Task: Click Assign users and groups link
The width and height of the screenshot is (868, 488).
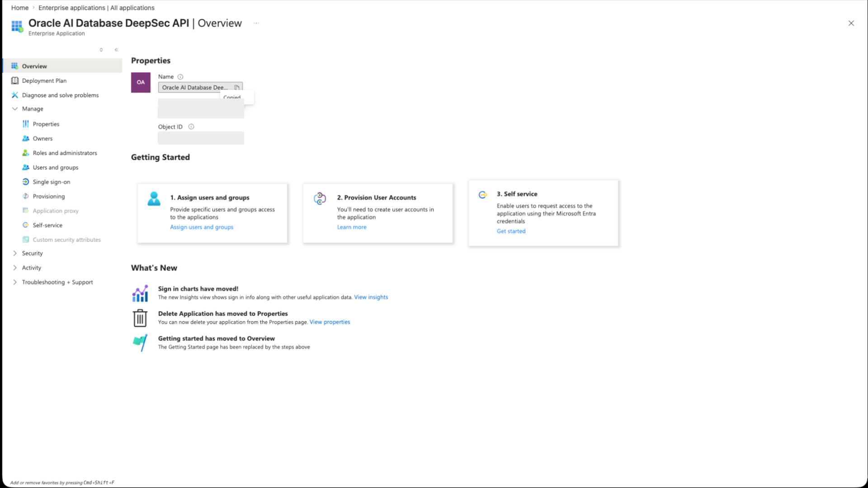Action: 202,227
